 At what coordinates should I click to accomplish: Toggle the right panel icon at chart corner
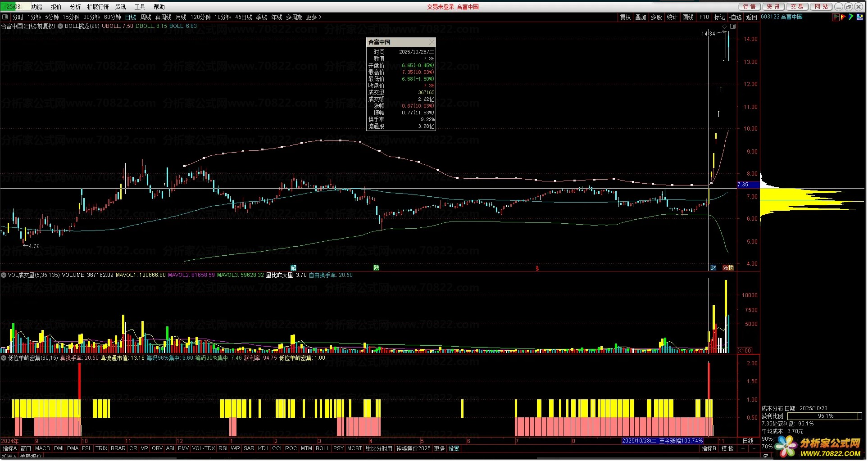pyautogui.click(x=733, y=27)
